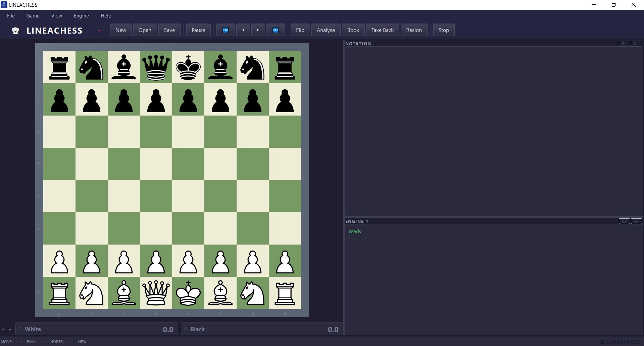This screenshot has height=346, width=644.
Task: Step forward one move with the right arrow icon
Action: click(x=258, y=30)
